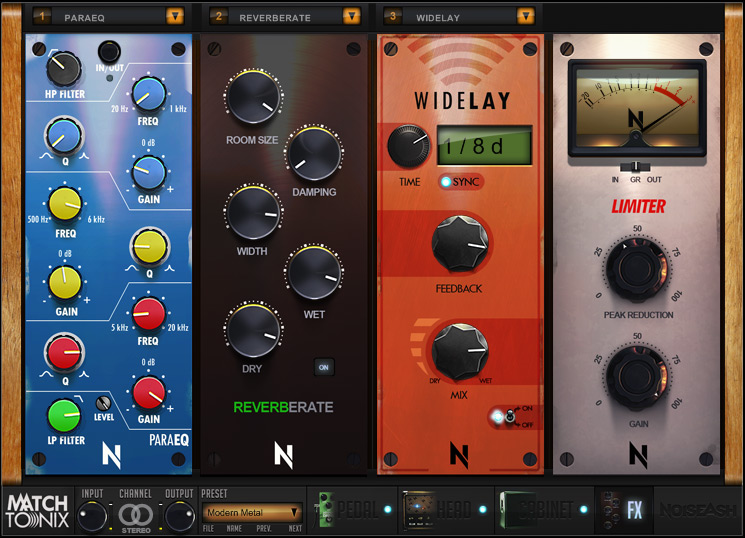Click the slot number 3 label
This screenshot has height=538, width=745.
click(x=392, y=16)
